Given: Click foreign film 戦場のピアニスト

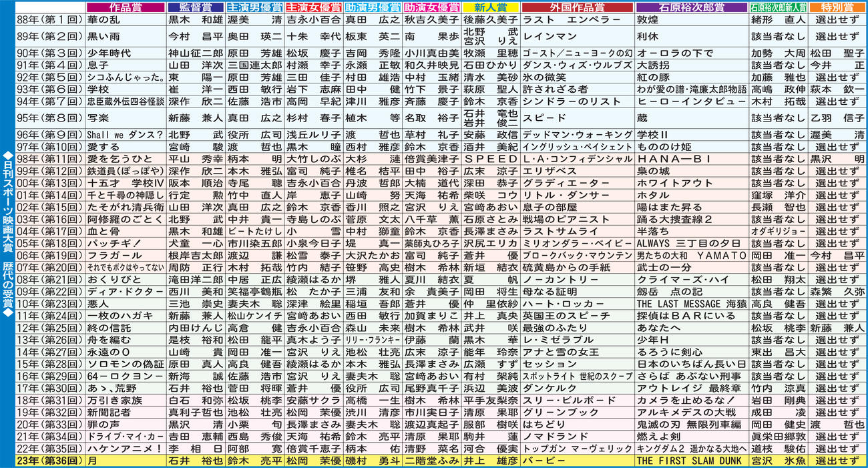Looking at the screenshot, I should (x=566, y=218).
